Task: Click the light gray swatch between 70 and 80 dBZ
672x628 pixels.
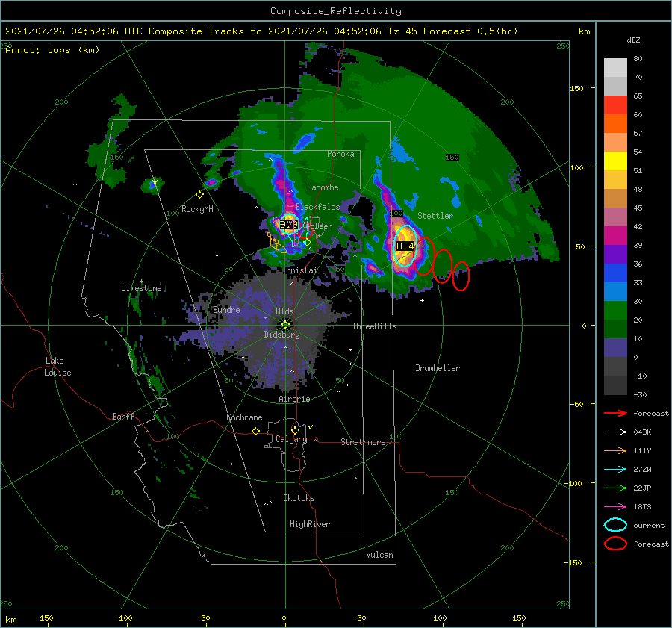Action: (x=615, y=68)
